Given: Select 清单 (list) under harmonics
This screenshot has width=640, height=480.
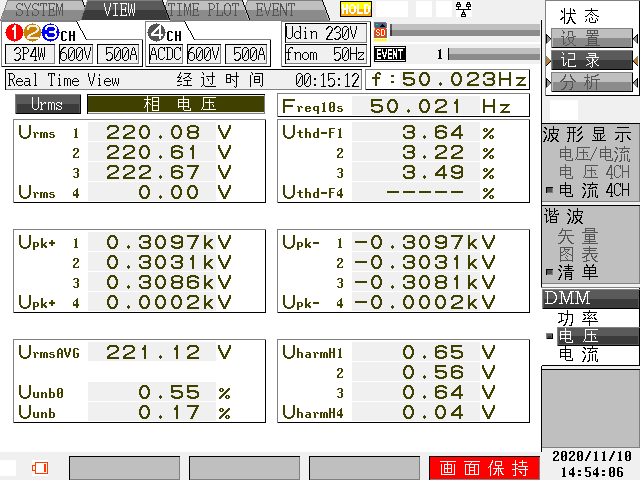Looking at the screenshot, I should click(x=577, y=271).
